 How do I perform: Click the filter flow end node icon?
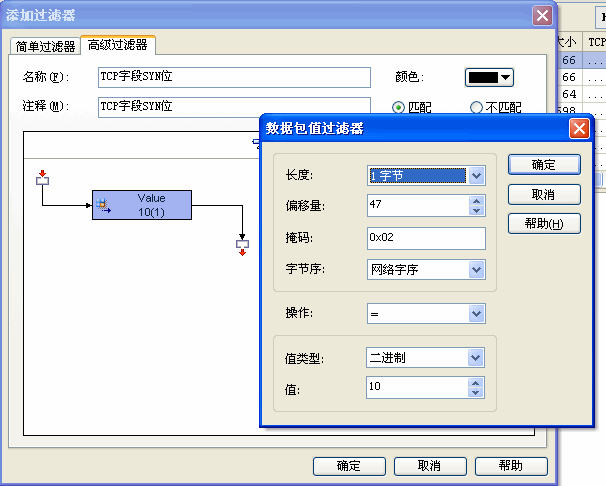pos(242,247)
